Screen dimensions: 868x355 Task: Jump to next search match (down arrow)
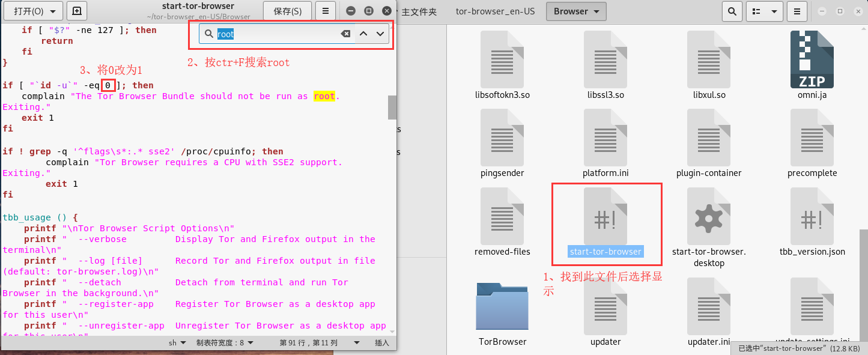click(380, 34)
